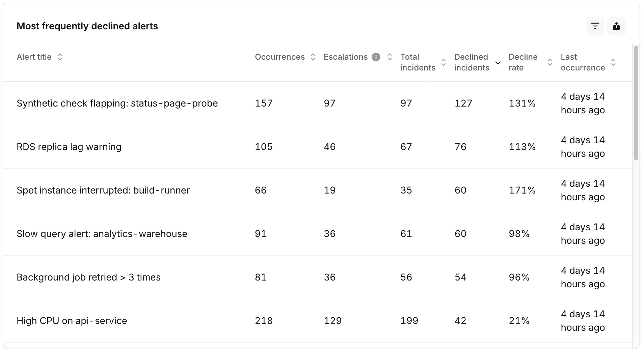Click the Declined incidents column header
This screenshot has width=644, height=352.
pos(472,62)
